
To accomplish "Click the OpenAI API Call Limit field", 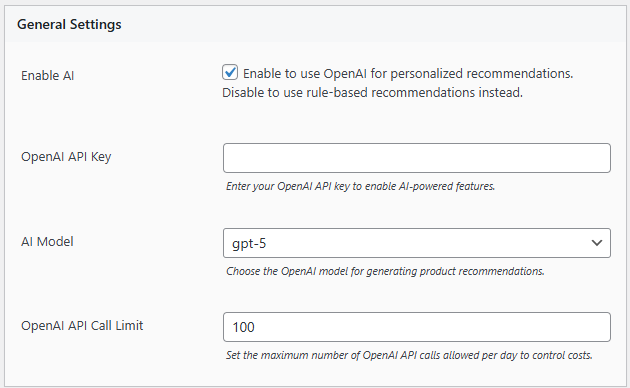I will click(x=417, y=327).
